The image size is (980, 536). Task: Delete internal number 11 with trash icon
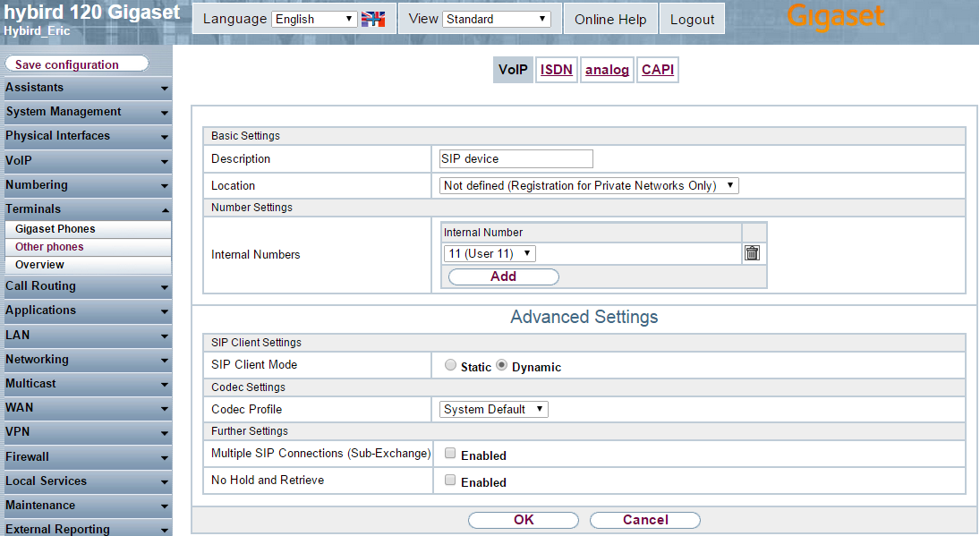tap(752, 253)
